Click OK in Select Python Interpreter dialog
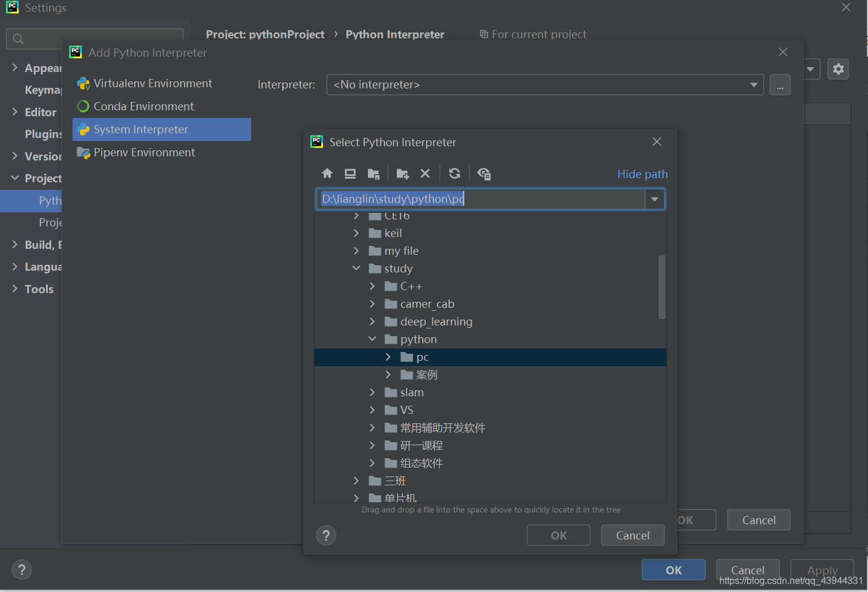Screen dimensions: 868x592 558,535
